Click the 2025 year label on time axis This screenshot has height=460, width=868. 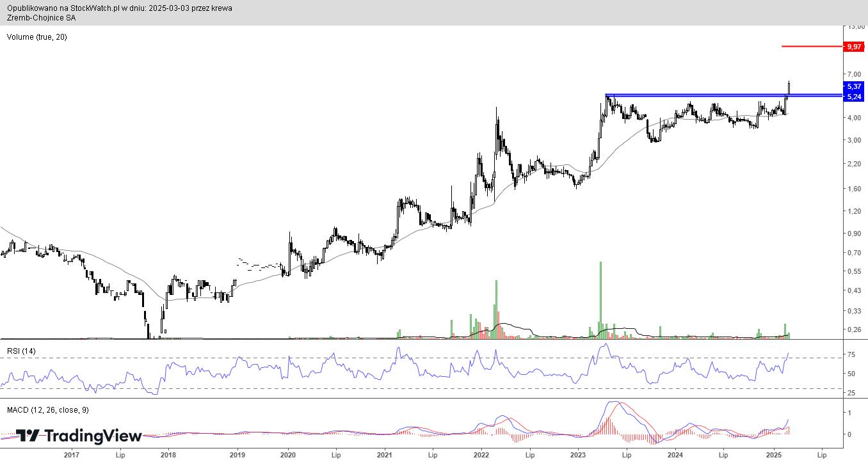tap(773, 455)
